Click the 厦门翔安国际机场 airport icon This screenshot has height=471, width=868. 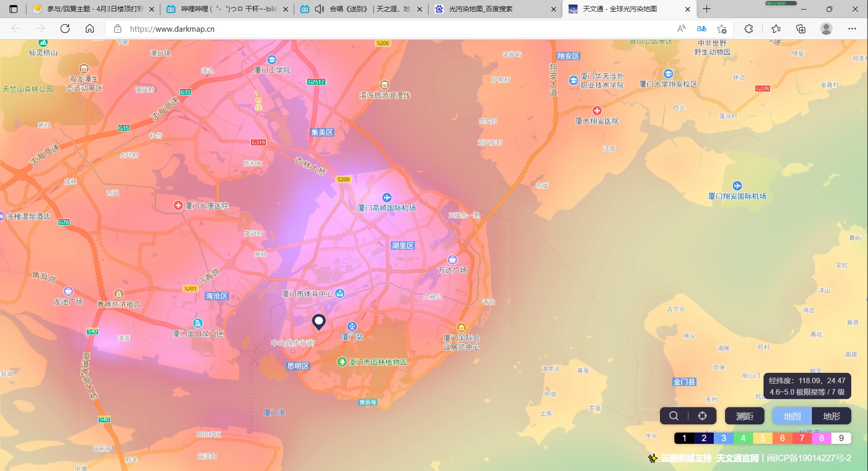point(737,186)
